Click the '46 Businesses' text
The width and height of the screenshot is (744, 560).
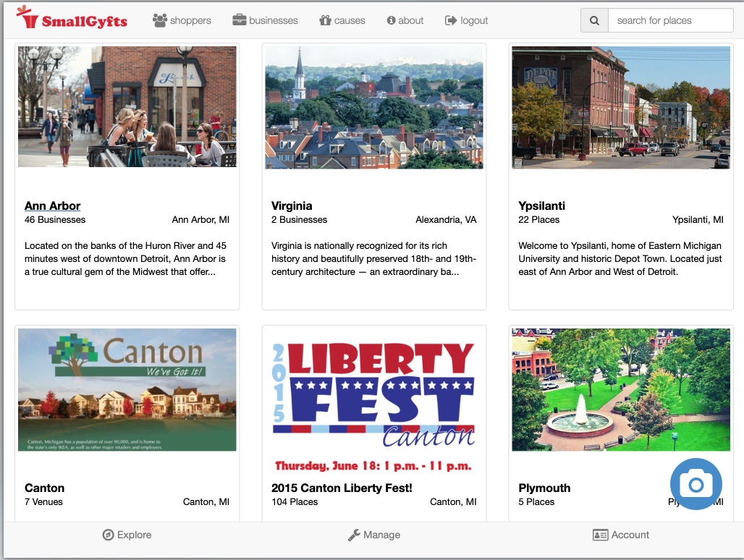(x=55, y=219)
